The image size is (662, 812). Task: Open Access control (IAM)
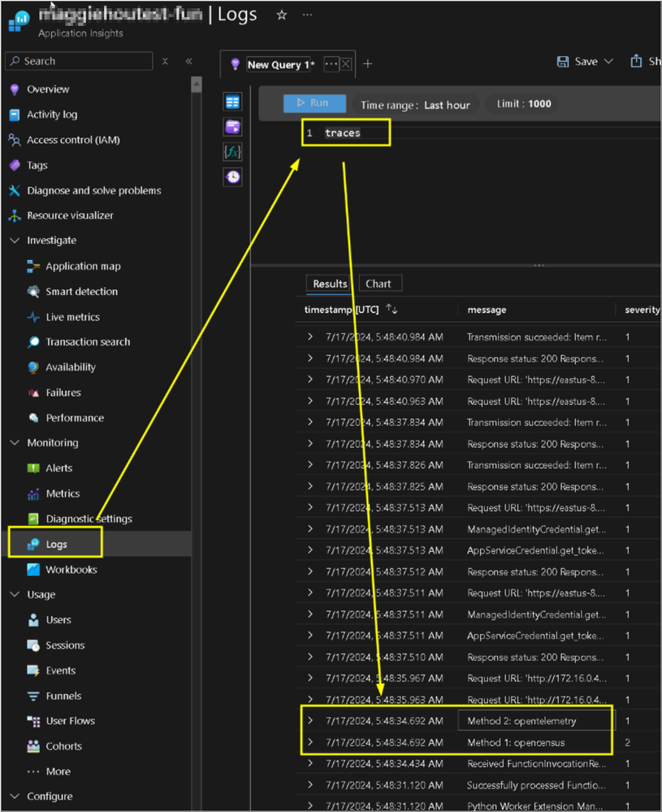73,140
